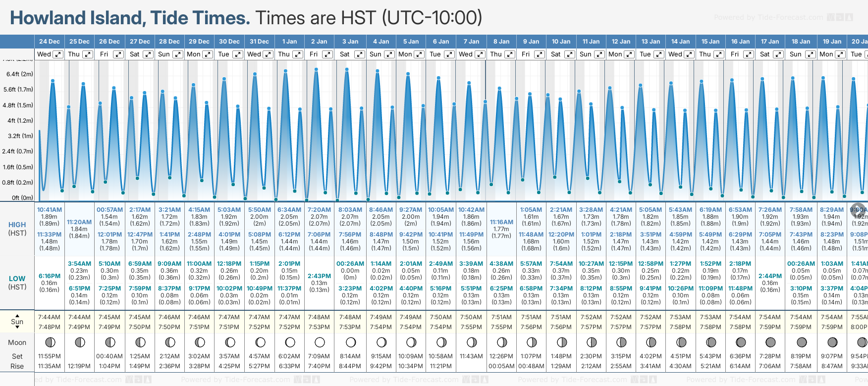The height and width of the screenshot is (386, 868).
Task: Select the 14 Jan date header
Action: pos(681,42)
